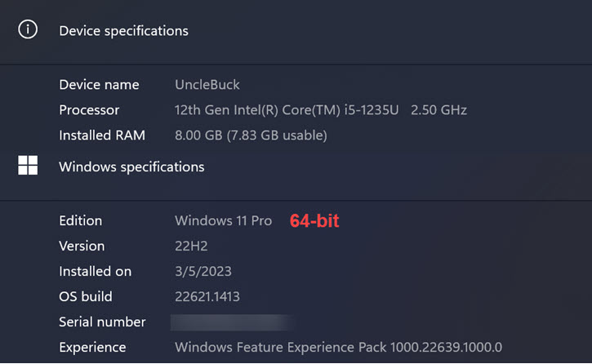Select the version value 22H2
592x364 pixels.
point(192,246)
